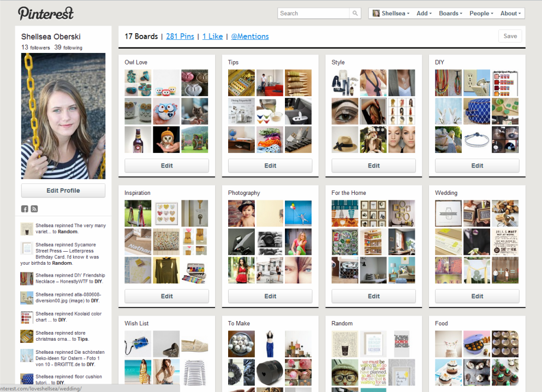Viewport: 542px width, 392px height.
Task: Open the For the Home board title
Action: tap(348, 193)
